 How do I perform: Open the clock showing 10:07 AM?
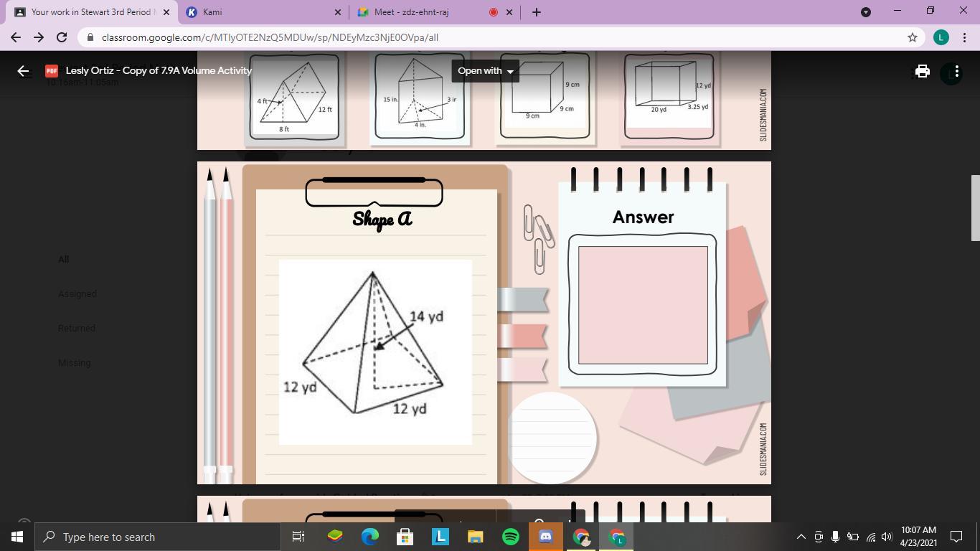tap(918, 537)
